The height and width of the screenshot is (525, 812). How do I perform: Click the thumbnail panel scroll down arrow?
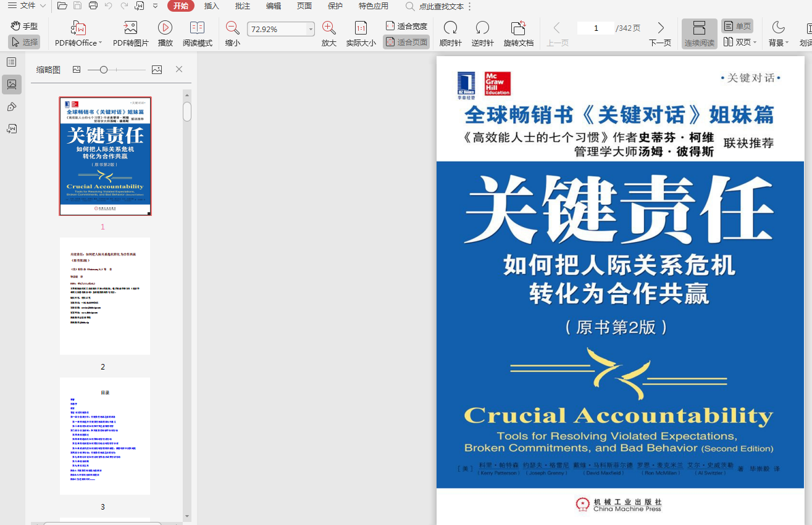(x=187, y=516)
